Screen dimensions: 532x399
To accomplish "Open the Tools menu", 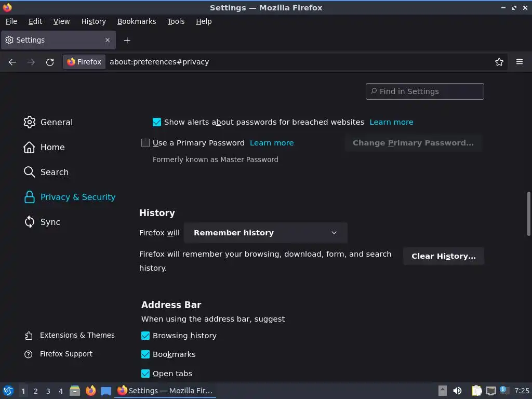I will click(x=176, y=21).
